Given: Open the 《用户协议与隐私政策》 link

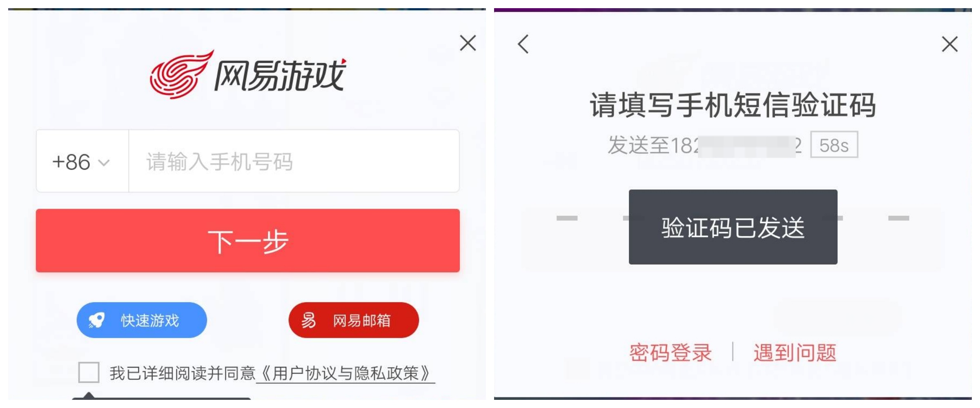Looking at the screenshot, I should tap(345, 373).
